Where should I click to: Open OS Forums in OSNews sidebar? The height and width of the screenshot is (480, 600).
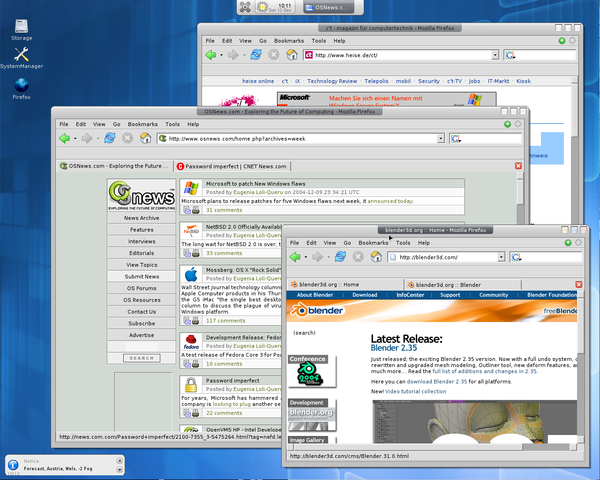point(142,288)
